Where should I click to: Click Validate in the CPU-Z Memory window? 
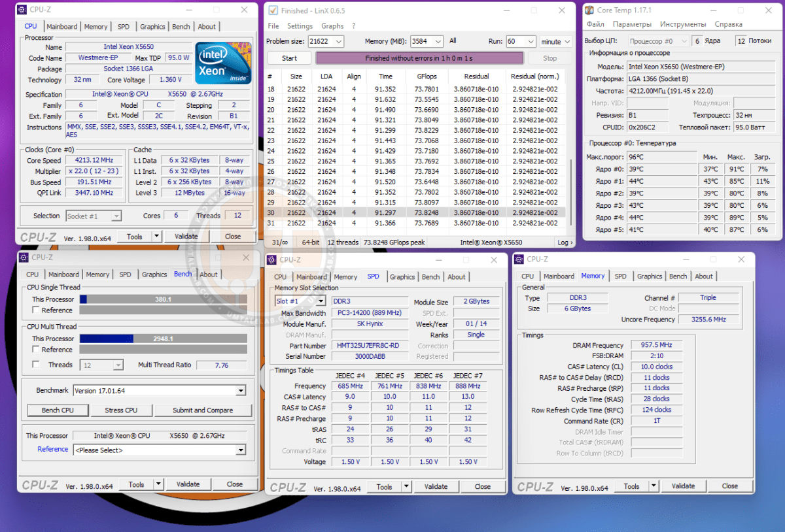(683, 486)
